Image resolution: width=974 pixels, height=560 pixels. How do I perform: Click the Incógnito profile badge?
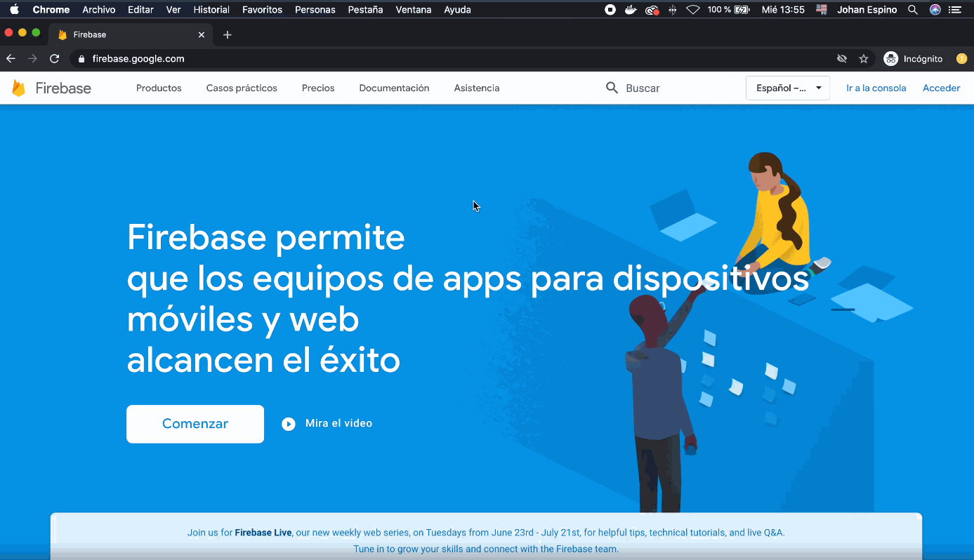coord(913,59)
